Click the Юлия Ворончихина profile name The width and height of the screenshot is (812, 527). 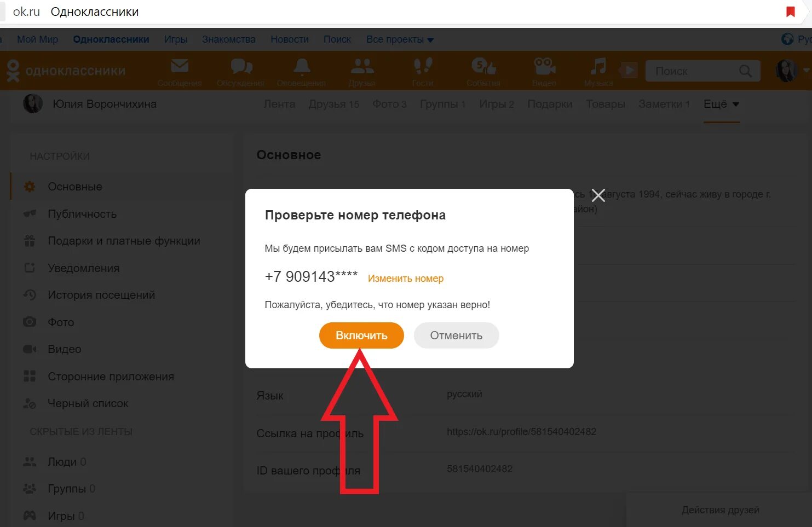coord(105,104)
